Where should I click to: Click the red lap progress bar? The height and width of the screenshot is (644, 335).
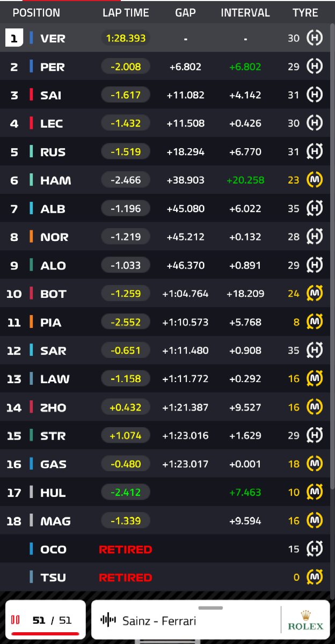click(x=45, y=634)
